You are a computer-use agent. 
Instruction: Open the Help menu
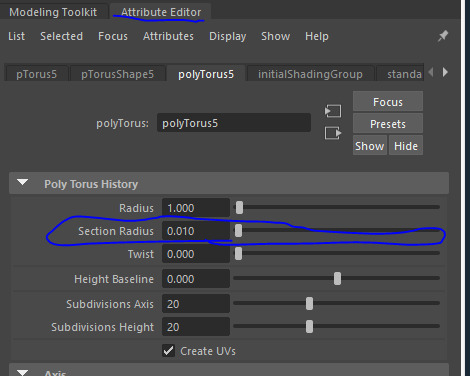coord(317,36)
